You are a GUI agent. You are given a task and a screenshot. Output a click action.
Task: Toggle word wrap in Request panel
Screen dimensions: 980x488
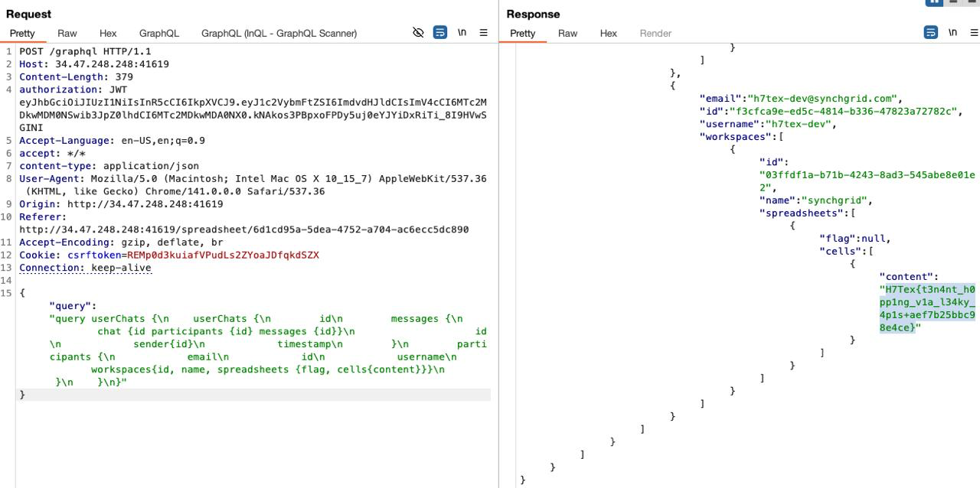point(440,33)
